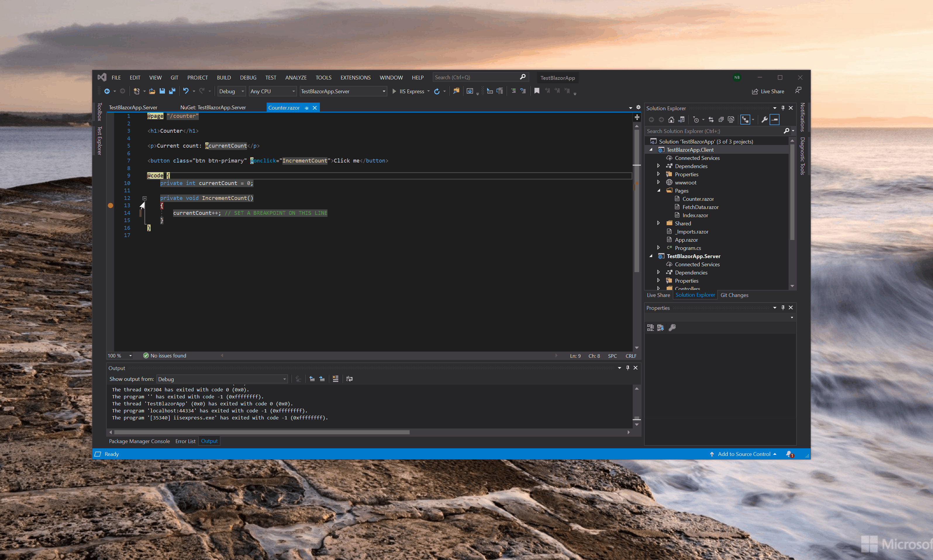Click Collapse All in Solution Explorer
Viewport: 933px width, 560px height.
point(721,120)
